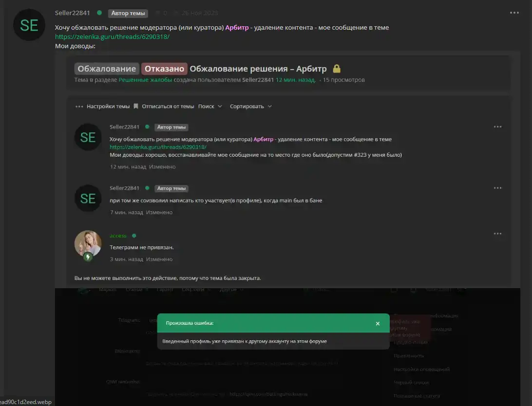
Task: Open the access username link
Action: 118,236
